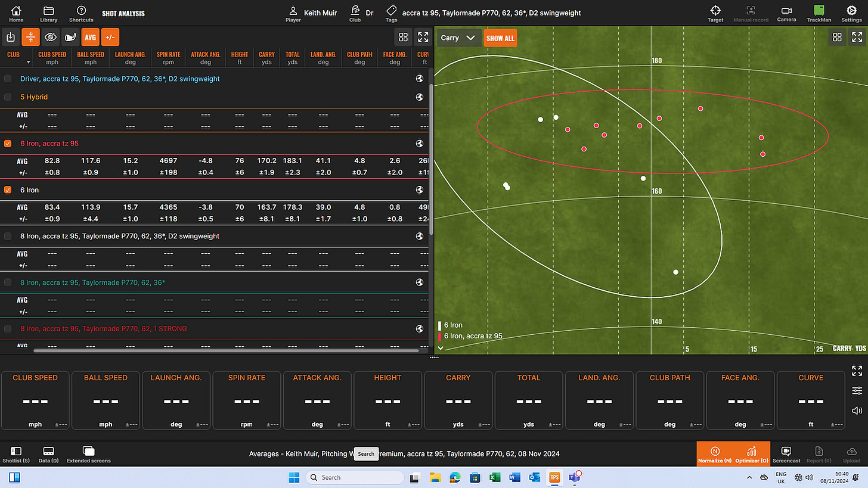Select the Player Keith Muir
Image resolution: width=868 pixels, height=488 pixels.
pyautogui.click(x=312, y=13)
